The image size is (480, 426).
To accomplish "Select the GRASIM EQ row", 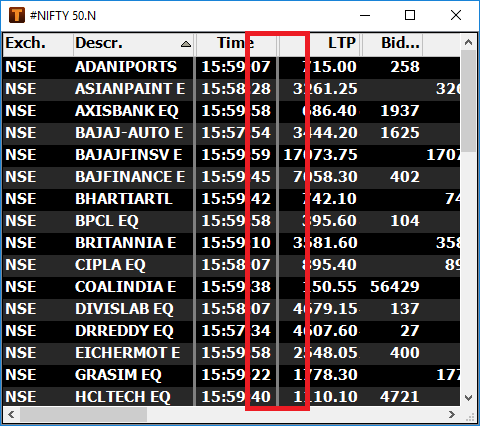I will point(232,375).
